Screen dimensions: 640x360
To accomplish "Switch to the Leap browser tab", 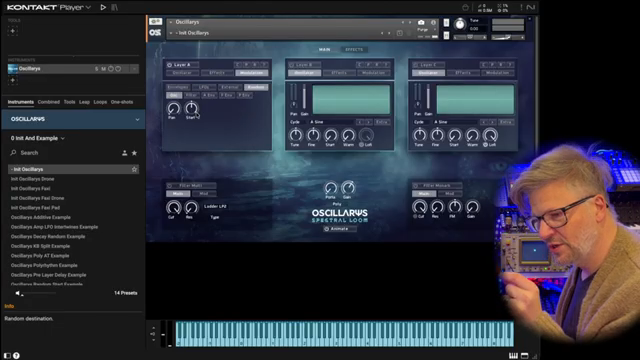I will point(84,102).
